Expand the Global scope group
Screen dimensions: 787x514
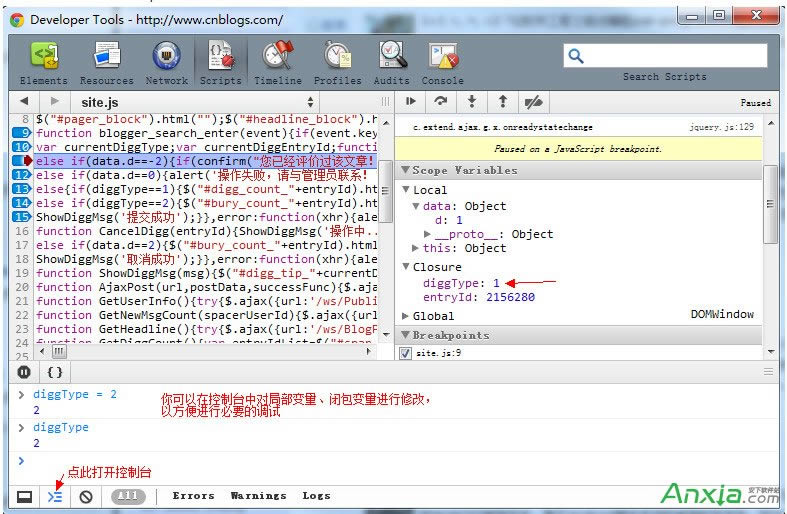coord(406,316)
